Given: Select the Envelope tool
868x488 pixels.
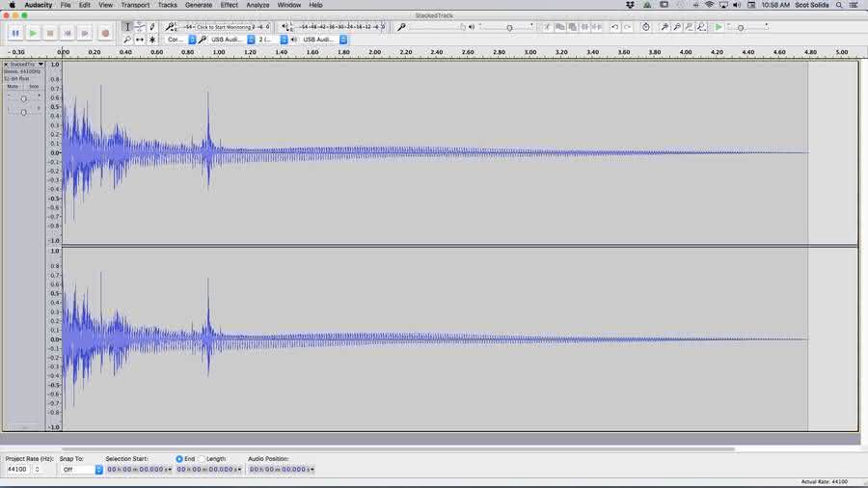Looking at the screenshot, I should click(140, 27).
